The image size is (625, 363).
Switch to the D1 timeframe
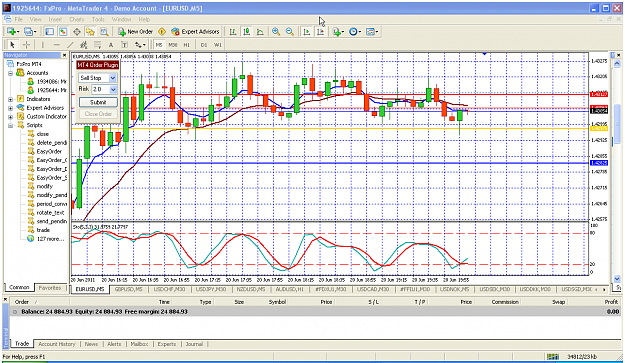204,45
